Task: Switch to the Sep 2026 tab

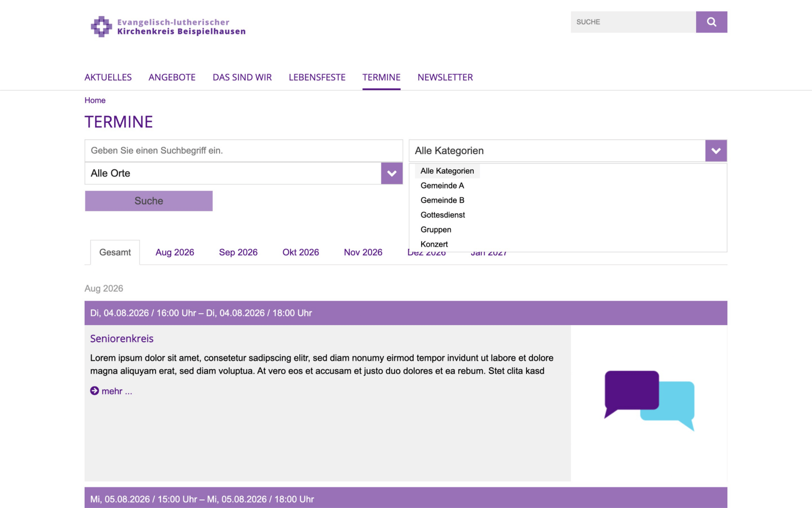Action: [238, 252]
